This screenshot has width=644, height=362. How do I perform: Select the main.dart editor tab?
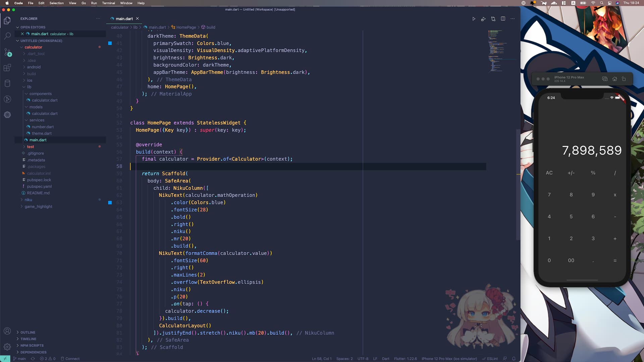pos(124,19)
